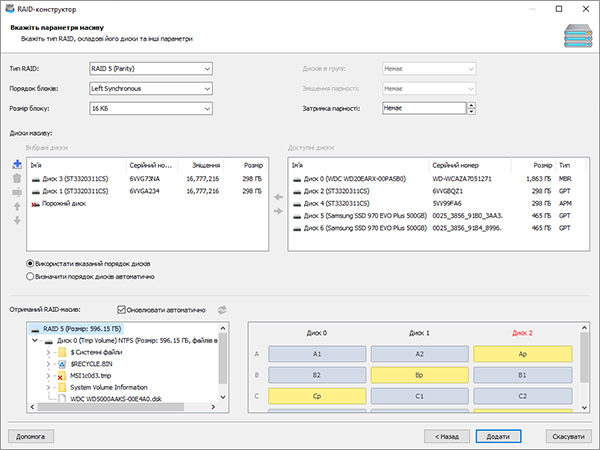
Task: Click the Скасувати button
Action: [x=568, y=436]
